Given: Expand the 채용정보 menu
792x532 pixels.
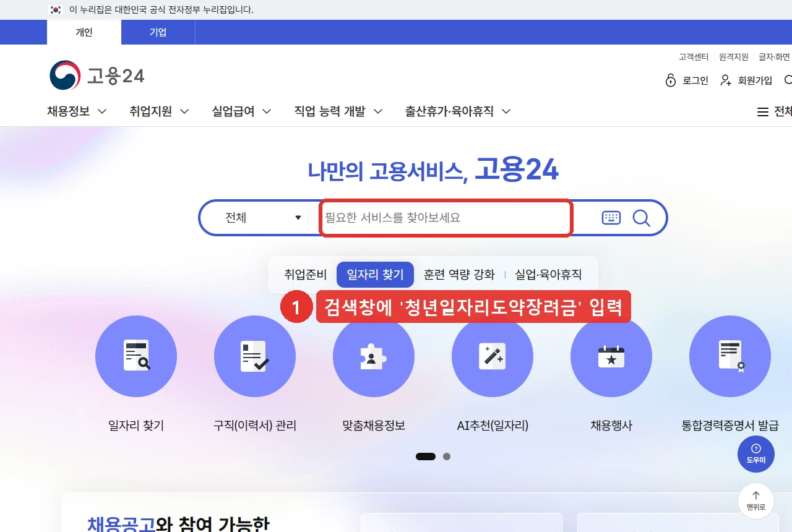Looking at the screenshot, I should pos(77,111).
